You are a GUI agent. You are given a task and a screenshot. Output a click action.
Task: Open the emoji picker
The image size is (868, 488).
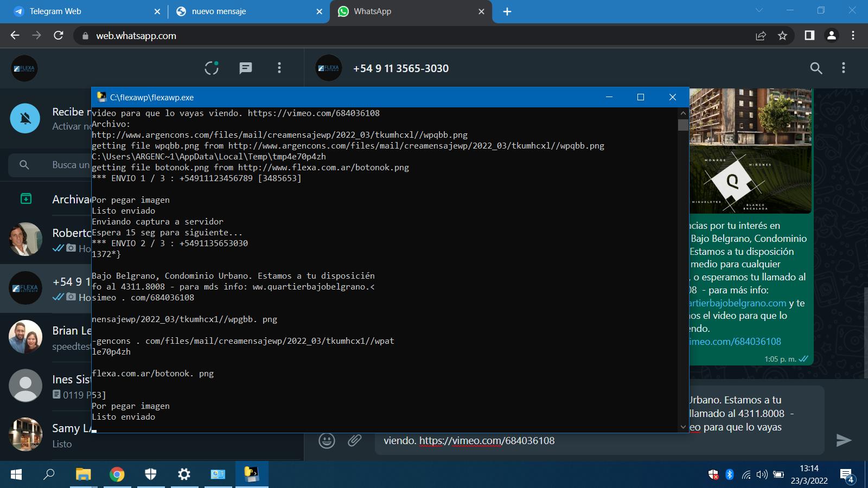pyautogui.click(x=327, y=440)
